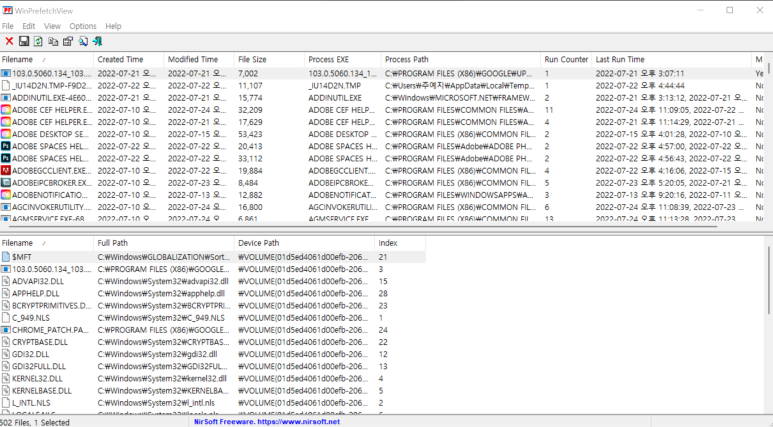Click the icon of GDI32FULL.DLL in lower pane
This screenshot has width=773, height=427.
5,366
